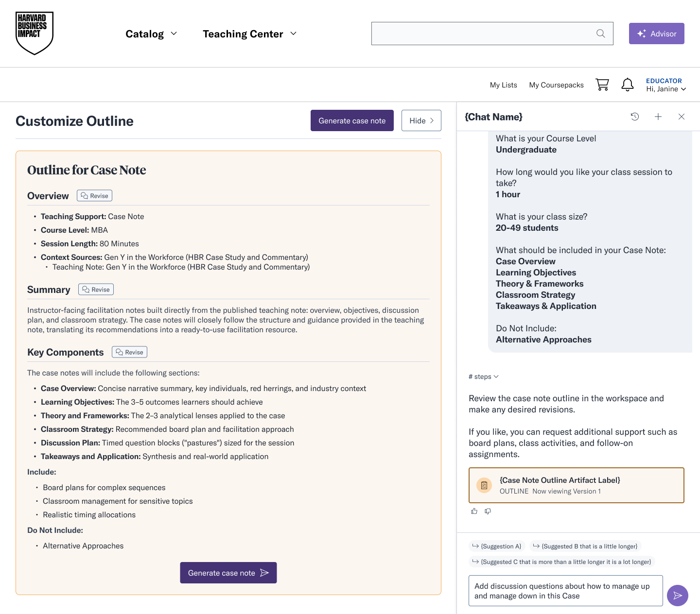
Task: Open the Advisor assistant
Action: [x=657, y=34]
